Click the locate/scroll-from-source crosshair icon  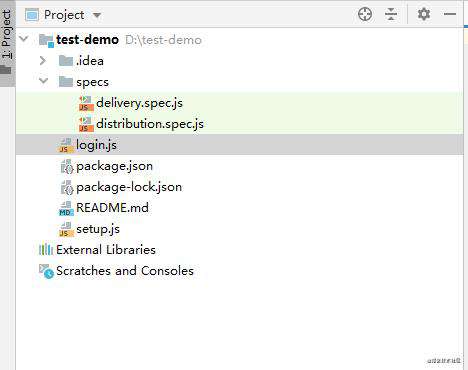tap(365, 15)
